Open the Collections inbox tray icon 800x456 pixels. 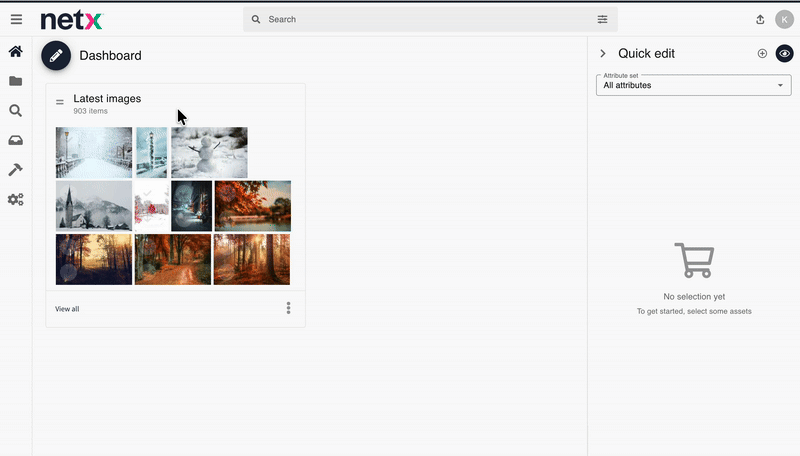tap(15, 140)
